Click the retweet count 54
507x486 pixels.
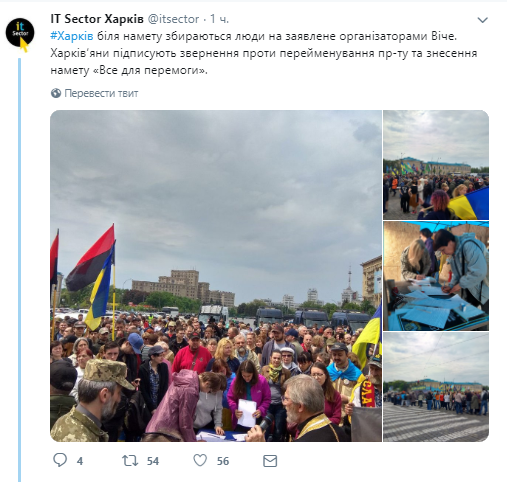(153, 461)
